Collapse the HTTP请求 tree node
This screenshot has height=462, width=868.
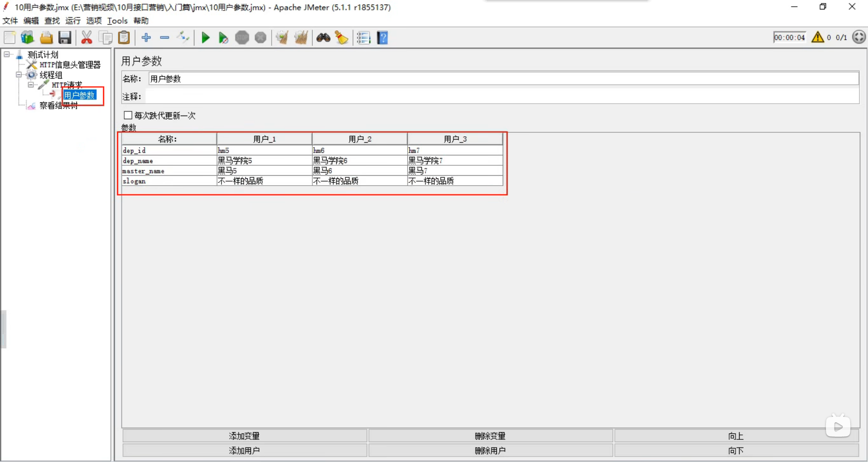pyautogui.click(x=31, y=84)
